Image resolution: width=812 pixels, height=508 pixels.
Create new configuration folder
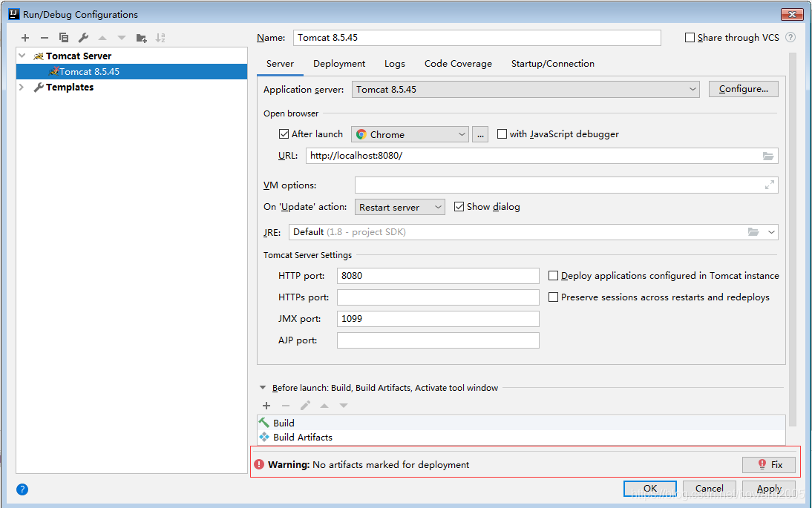[141, 38]
